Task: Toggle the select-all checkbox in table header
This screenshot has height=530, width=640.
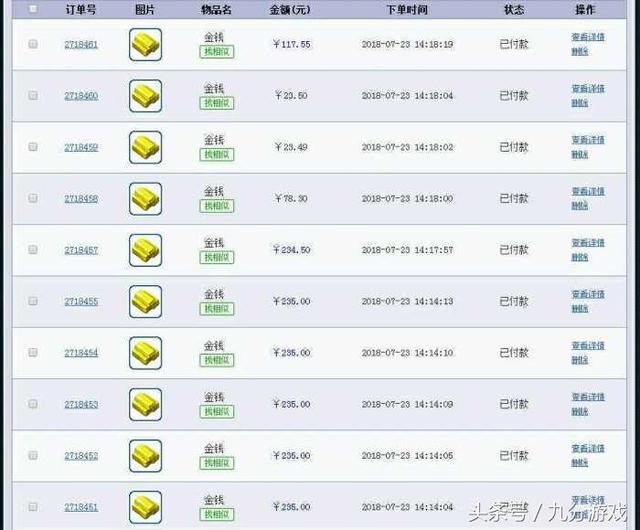Action: 33,9
